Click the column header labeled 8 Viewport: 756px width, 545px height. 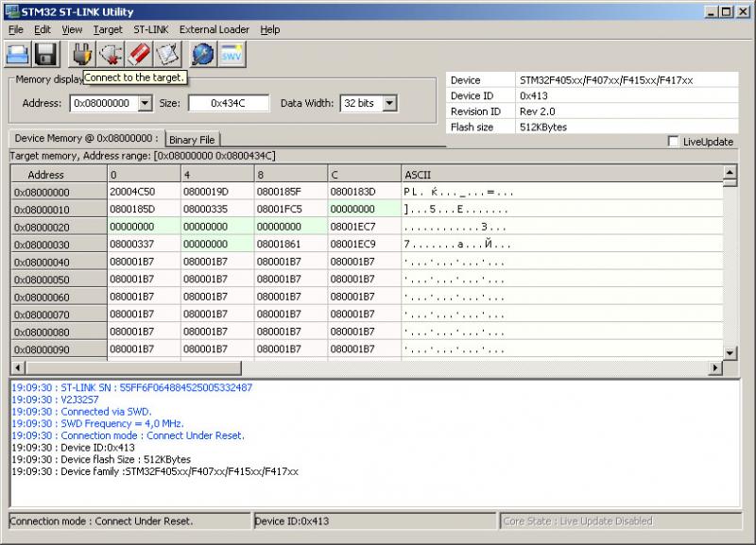click(x=291, y=175)
